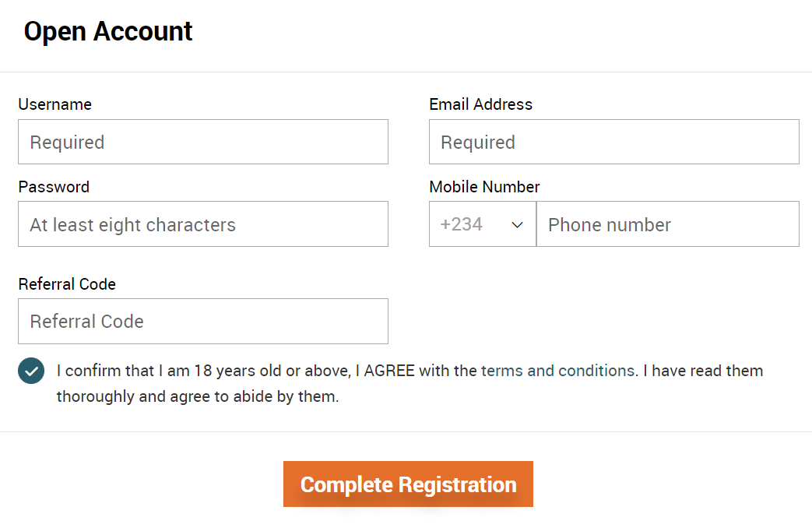
Task: Click the Referral Code text field
Action: tap(202, 321)
